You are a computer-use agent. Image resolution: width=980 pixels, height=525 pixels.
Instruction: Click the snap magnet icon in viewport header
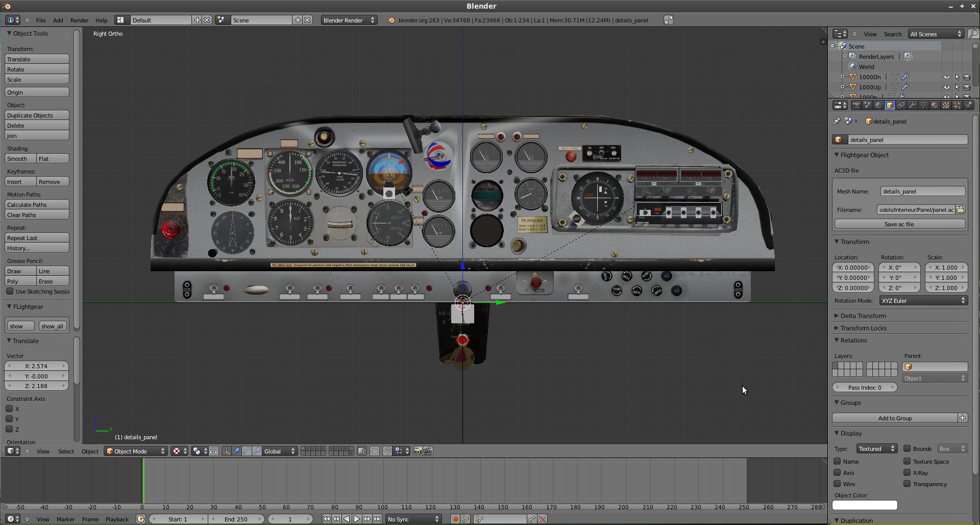click(x=387, y=451)
